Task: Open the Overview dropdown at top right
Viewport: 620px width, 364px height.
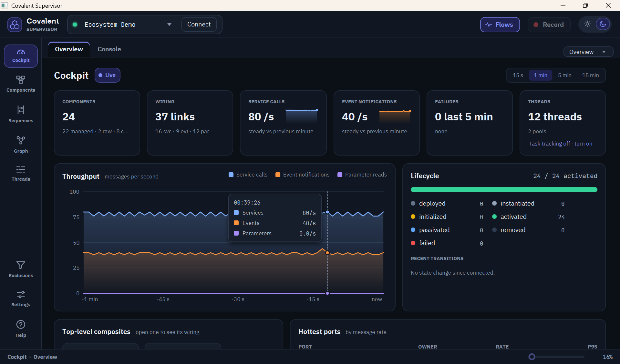Action: tap(588, 52)
